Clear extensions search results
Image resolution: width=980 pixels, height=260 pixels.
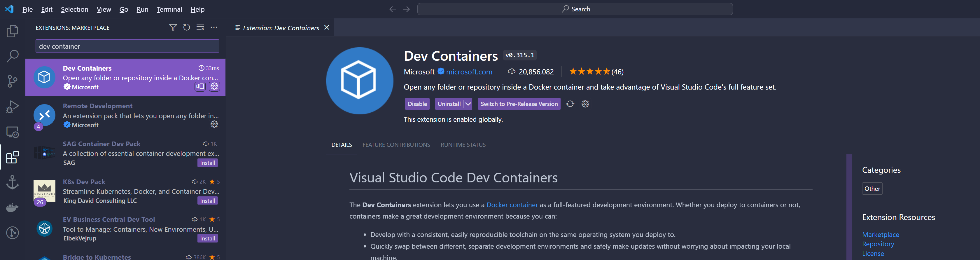(200, 27)
